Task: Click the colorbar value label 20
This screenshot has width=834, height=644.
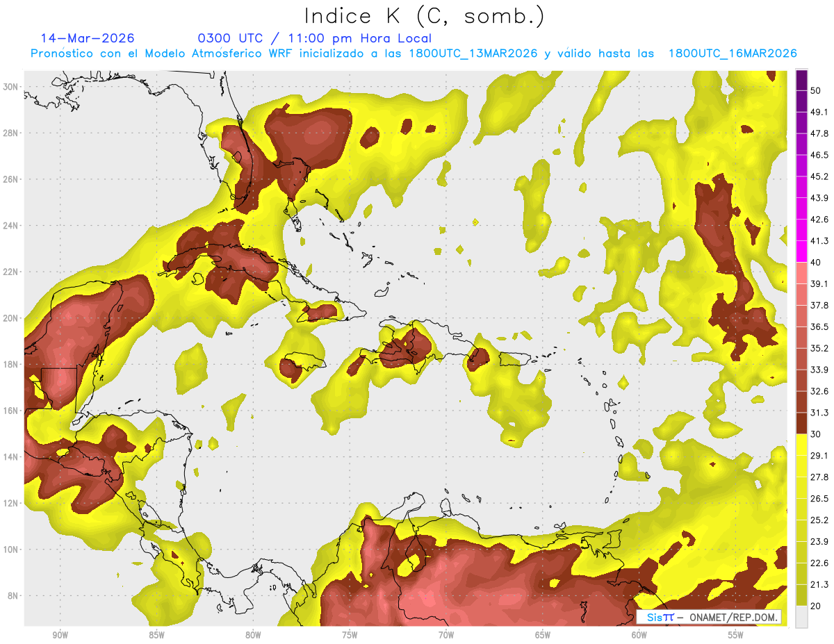Action: [x=816, y=606]
